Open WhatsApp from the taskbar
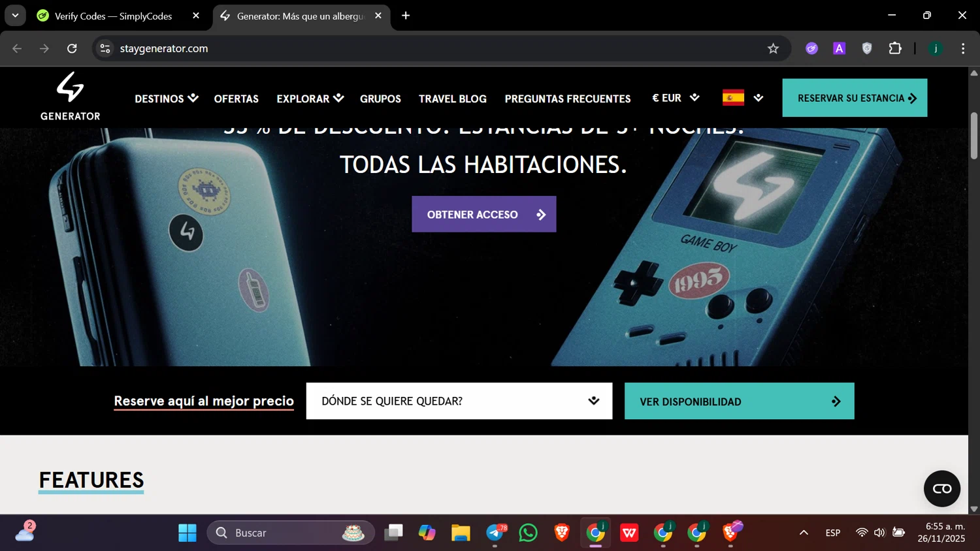This screenshot has height=551, width=980. coord(528,533)
